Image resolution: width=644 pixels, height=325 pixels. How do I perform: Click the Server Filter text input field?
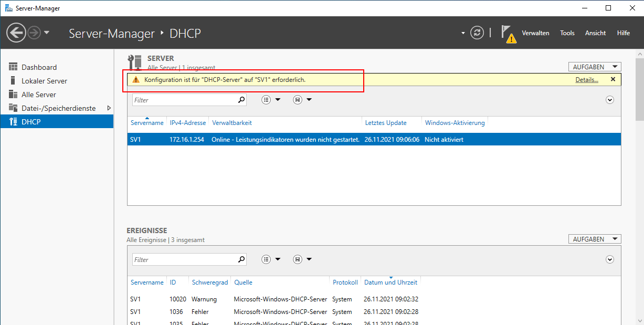click(184, 100)
